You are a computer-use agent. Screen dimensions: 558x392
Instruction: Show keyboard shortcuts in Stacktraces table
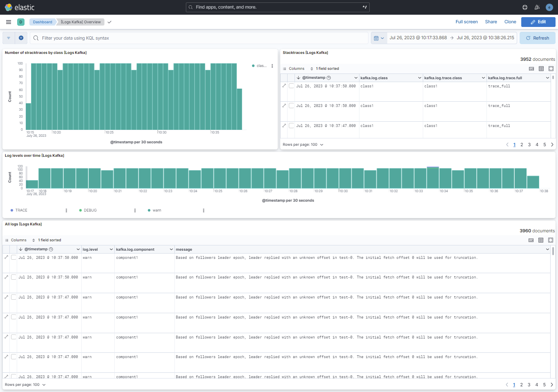click(531, 69)
